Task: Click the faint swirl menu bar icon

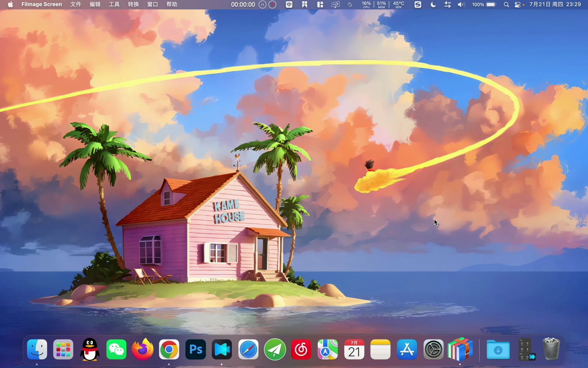Action: pyautogui.click(x=350, y=4)
